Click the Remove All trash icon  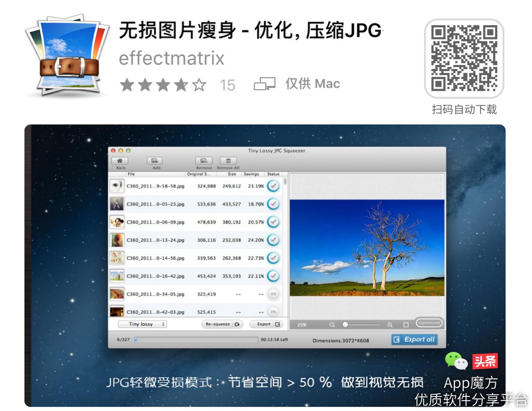coord(229,160)
